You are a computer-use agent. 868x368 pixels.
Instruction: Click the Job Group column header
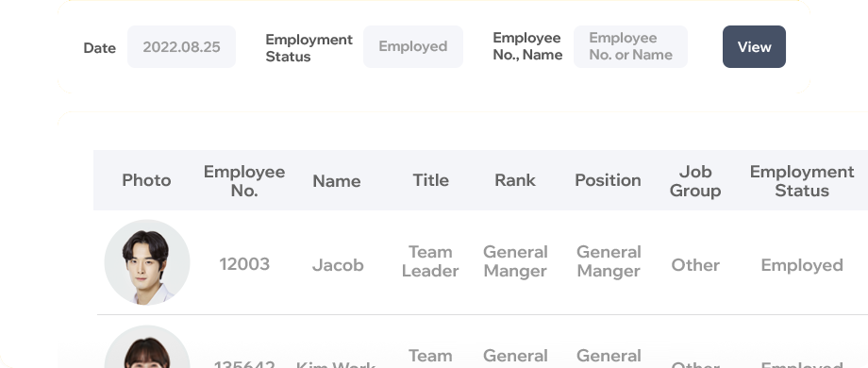[x=695, y=181]
